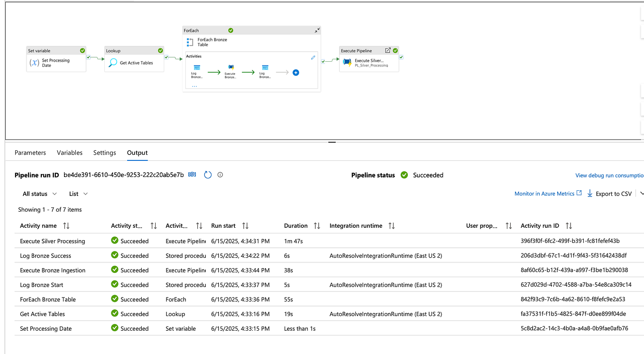Open the List view dropdown
The width and height of the screenshot is (644, 354).
(x=78, y=194)
